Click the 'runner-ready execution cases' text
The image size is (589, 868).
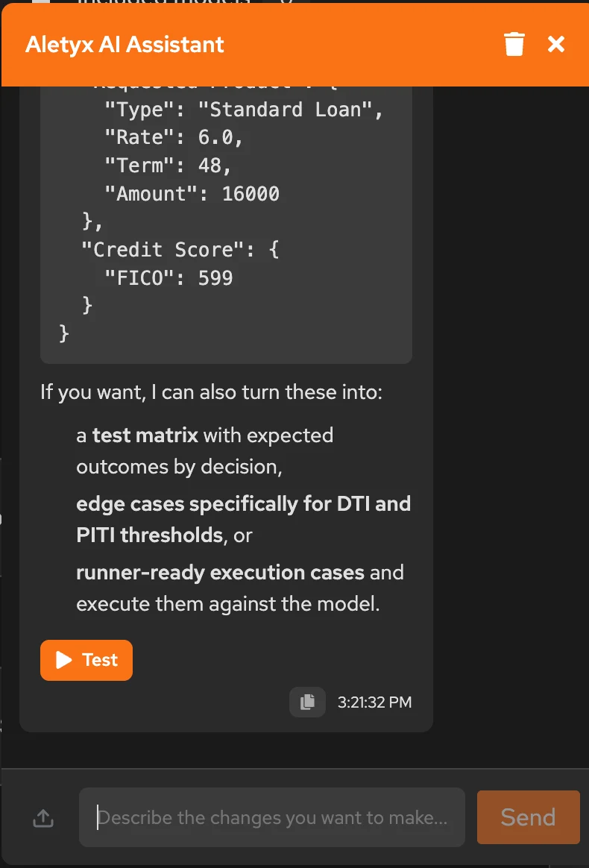pos(221,573)
